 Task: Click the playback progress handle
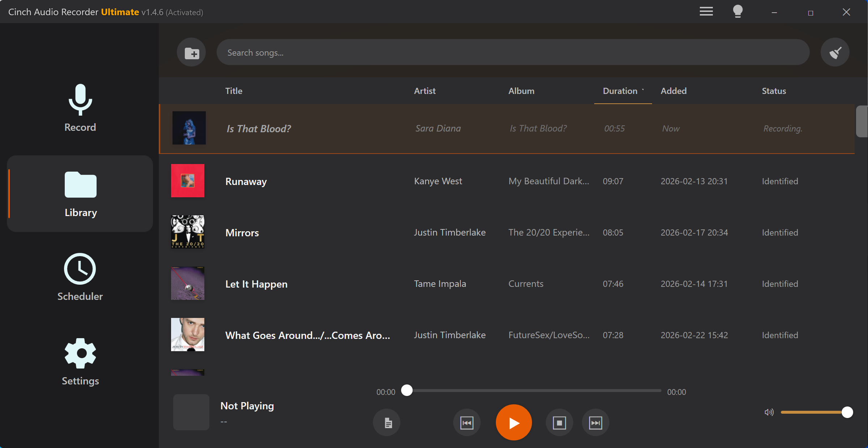point(407,390)
